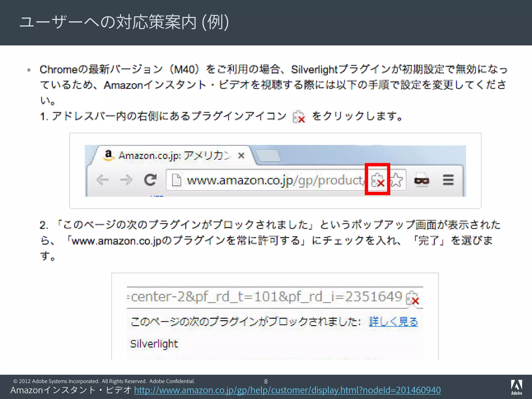The image size is (532, 399).
Task: Click the plugin blocked icon in second screenshot
Action: tap(413, 298)
